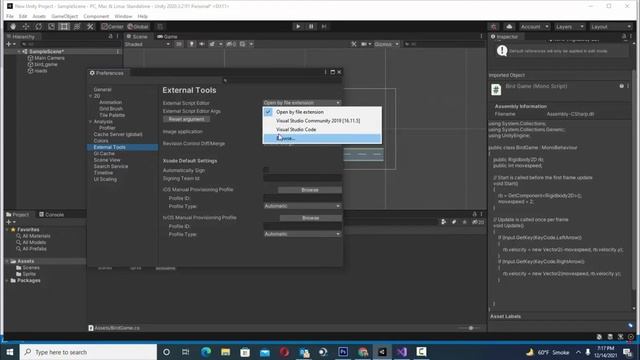The image size is (640, 360).
Task: Select bird_game object in Hierarchy
Action: (x=46, y=64)
